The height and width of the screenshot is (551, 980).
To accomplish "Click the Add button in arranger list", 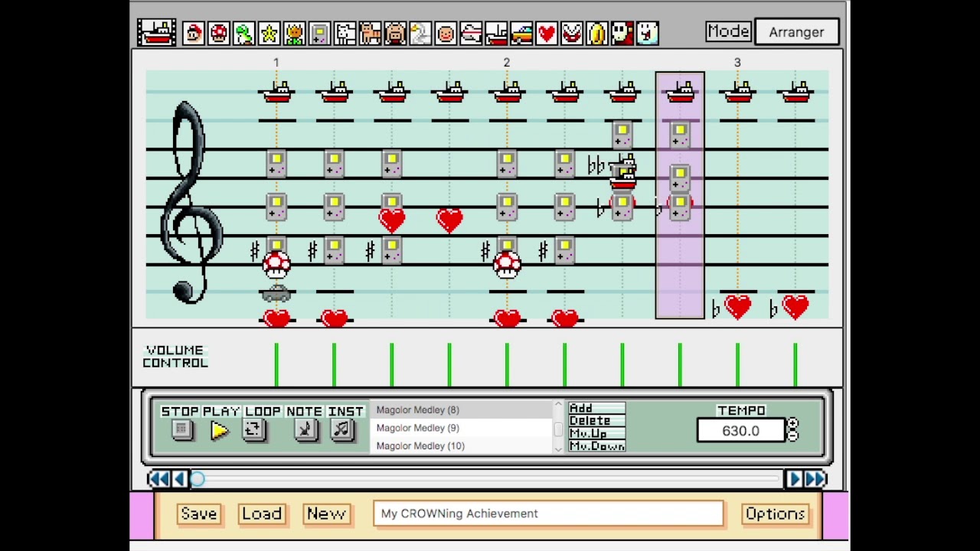I will pos(596,409).
